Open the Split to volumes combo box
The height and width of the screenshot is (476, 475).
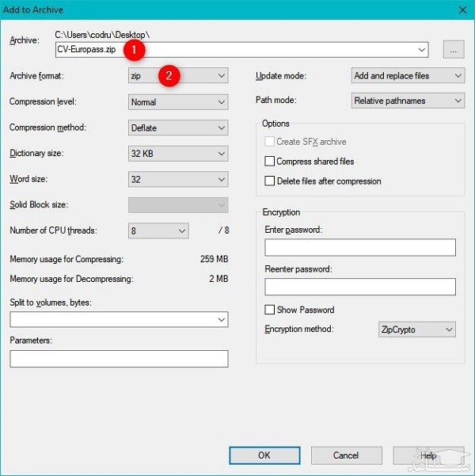tap(119, 319)
